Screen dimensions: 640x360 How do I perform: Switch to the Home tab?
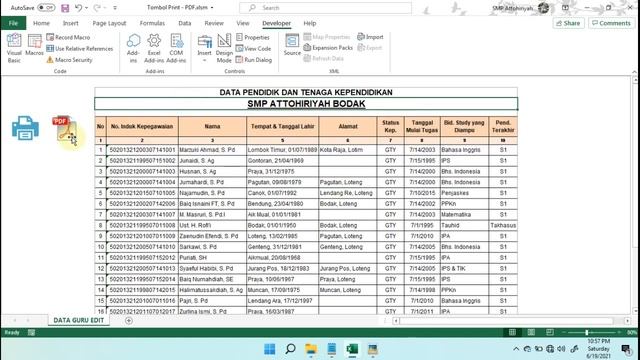coord(41,23)
